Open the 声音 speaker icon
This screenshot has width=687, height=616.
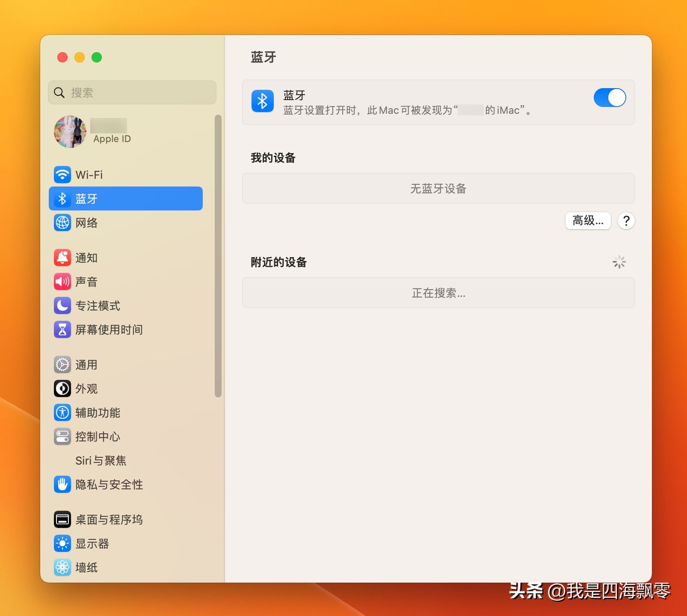point(62,281)
